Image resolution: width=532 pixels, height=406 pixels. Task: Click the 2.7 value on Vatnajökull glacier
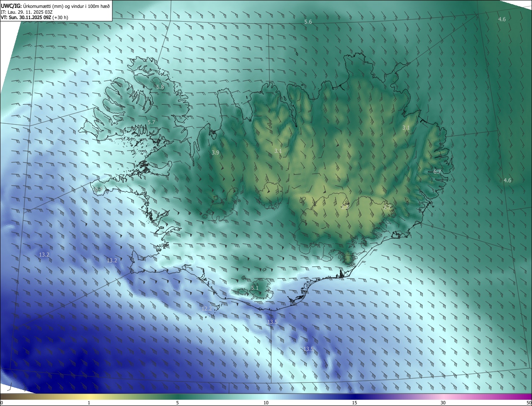[x=387, y=206]
